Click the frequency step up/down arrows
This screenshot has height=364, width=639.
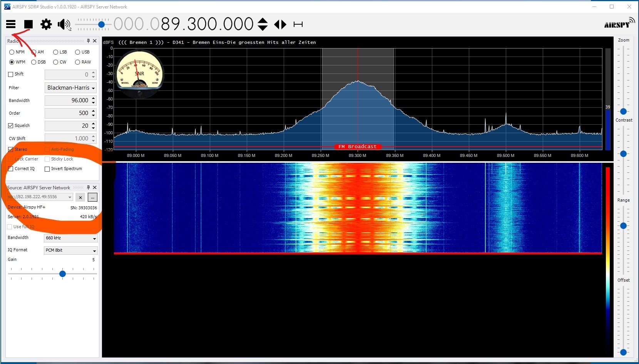(x=263, y=24)
